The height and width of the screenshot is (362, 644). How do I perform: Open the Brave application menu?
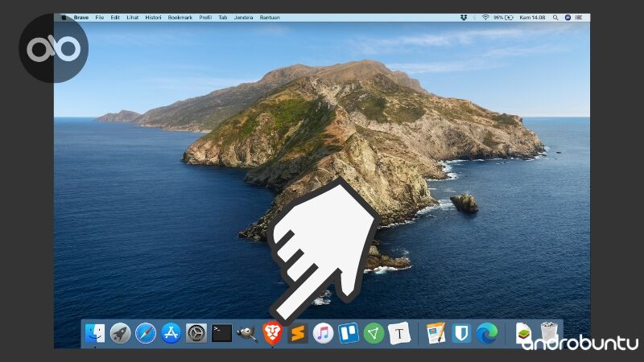(x=81, y=18)
